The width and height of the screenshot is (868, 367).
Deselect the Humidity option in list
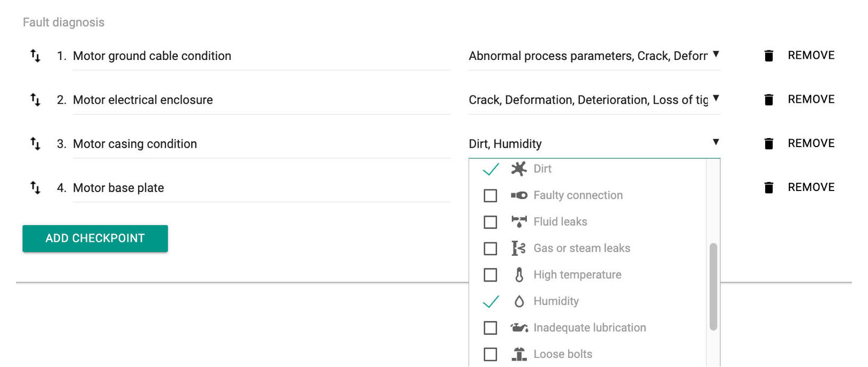pyautogui.click(x=588, y=301)
